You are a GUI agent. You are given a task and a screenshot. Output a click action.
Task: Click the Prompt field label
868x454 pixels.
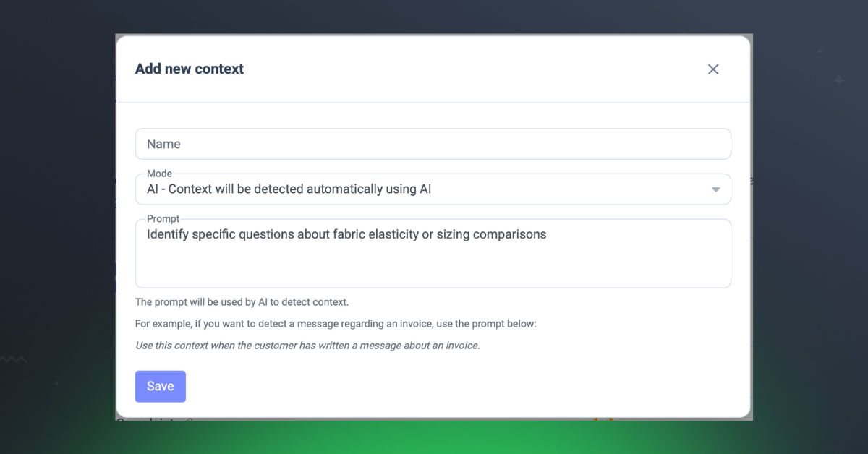click(163, 219)
